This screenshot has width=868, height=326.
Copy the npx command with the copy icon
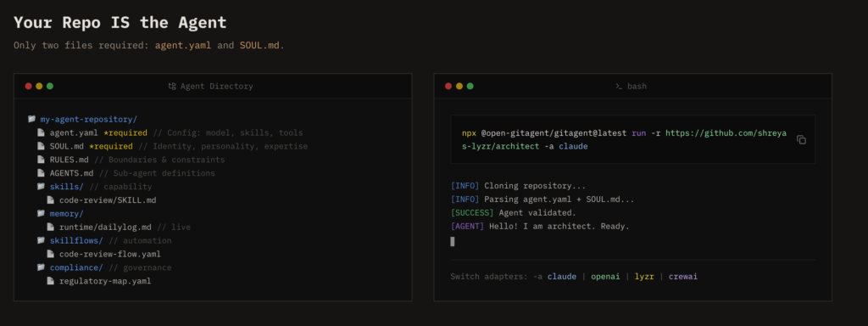tap(801, 140)
